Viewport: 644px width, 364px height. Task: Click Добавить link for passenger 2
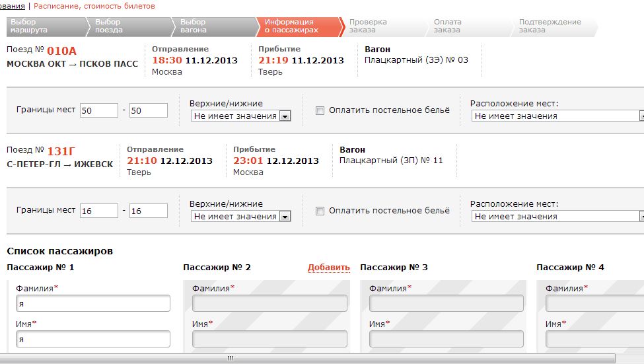coord(328,268)
